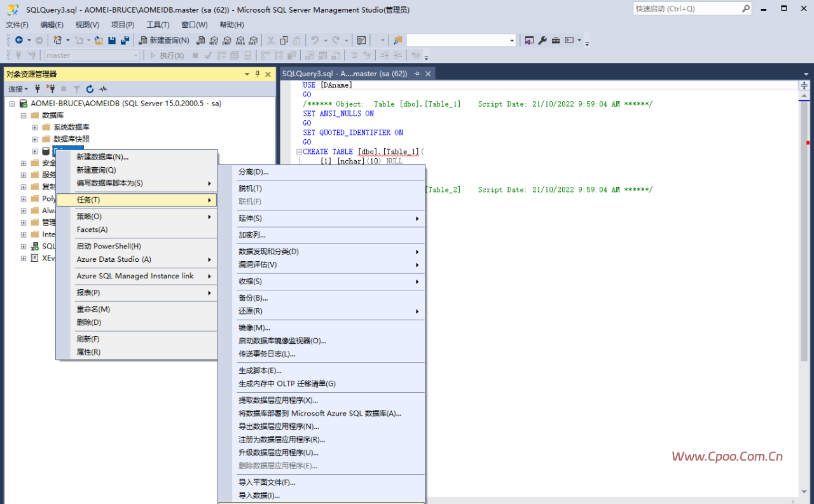Click the split-editor handle above scrollbar
The image size is (814, 504).
coord(804,85)
